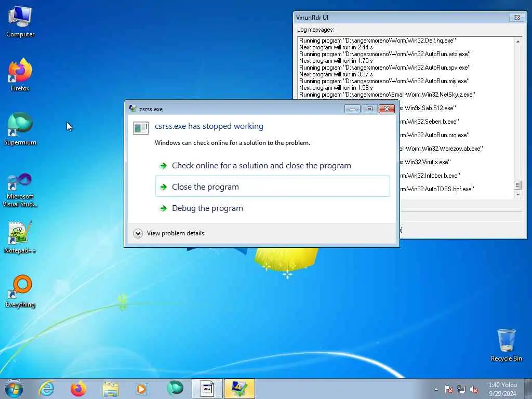Open network status tray icon

click(461, 389)
